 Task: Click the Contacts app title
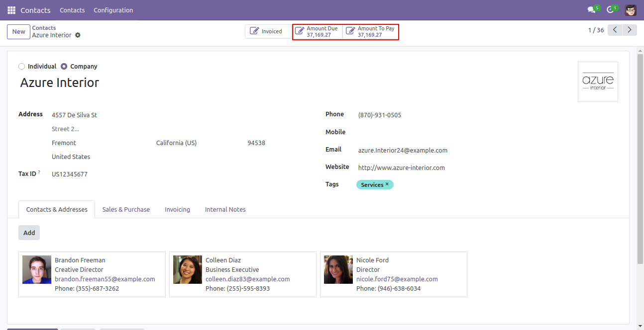click(36, 10)
